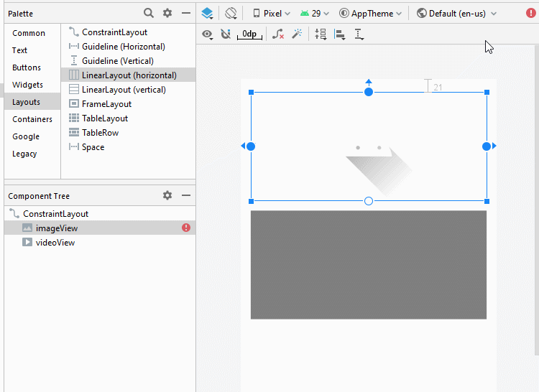Select the Containers palette category
This screenshot has width=539, height=392.
(x=32, y=119)
